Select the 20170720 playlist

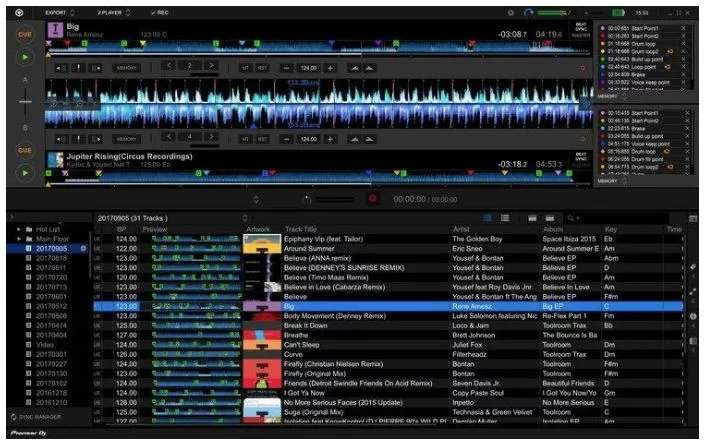(51, 277)
